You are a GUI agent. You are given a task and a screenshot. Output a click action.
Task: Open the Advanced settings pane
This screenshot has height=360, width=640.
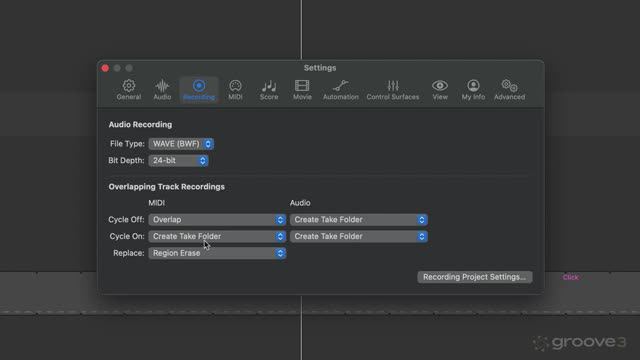509,90
